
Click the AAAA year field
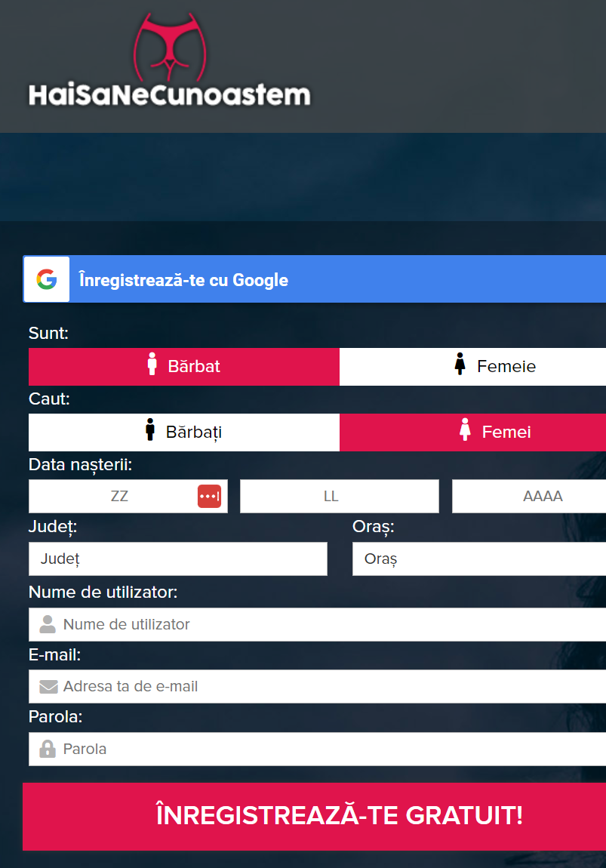pos(529,496)
